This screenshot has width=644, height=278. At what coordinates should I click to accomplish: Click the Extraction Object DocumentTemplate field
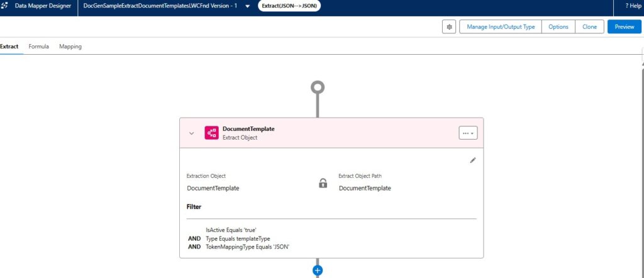click(x=213, y=188)
